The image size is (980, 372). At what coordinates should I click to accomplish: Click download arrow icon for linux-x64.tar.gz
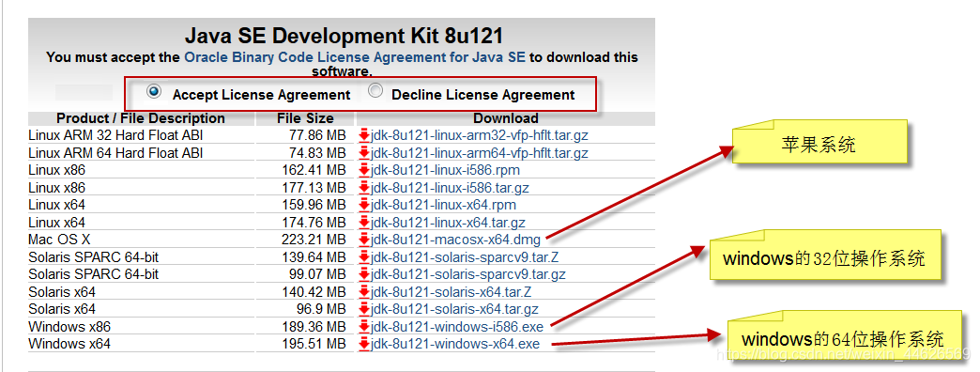click(x=364, y=222)
